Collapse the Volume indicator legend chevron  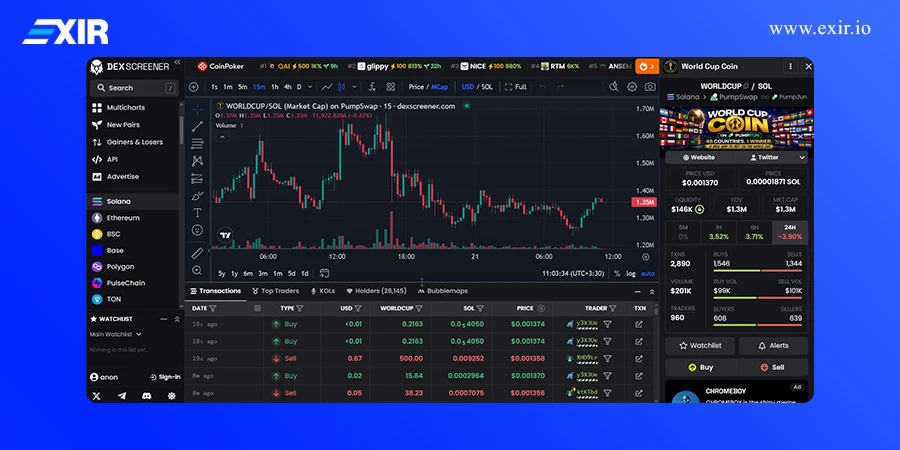[x=223, y=137]
